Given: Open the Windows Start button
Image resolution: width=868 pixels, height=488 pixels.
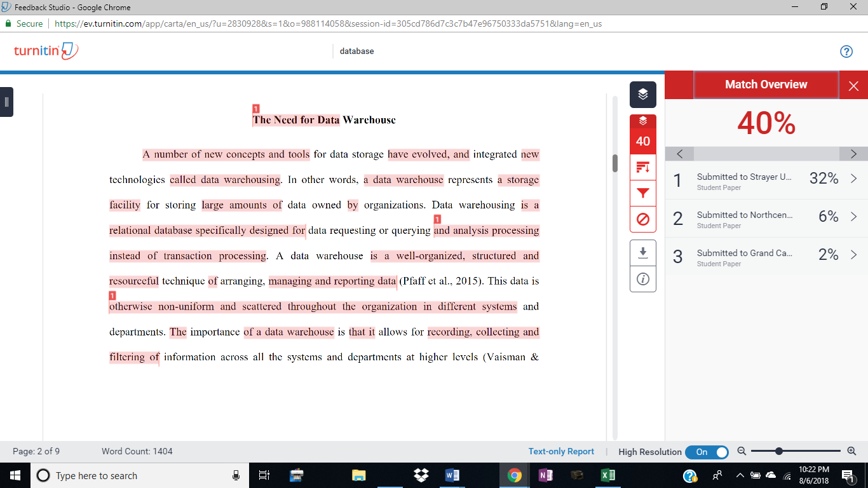Looking at the screenshot, I should point(15,475).
